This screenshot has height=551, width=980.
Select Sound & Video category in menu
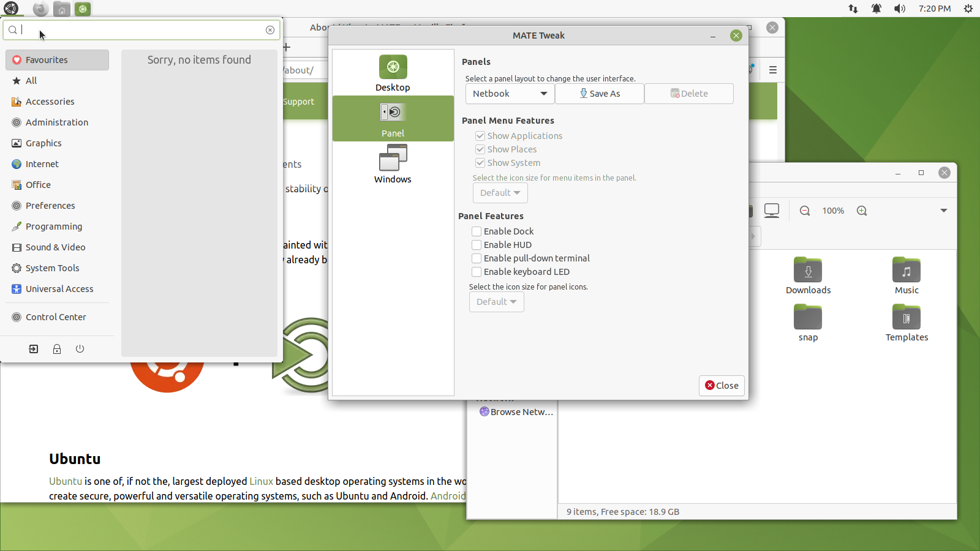pyautogui.click(x=57, y=247)
